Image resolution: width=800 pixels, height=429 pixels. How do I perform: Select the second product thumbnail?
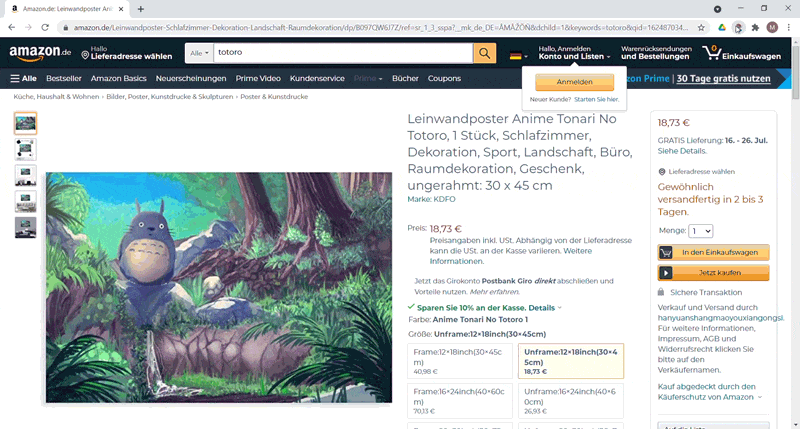point(26,149)
